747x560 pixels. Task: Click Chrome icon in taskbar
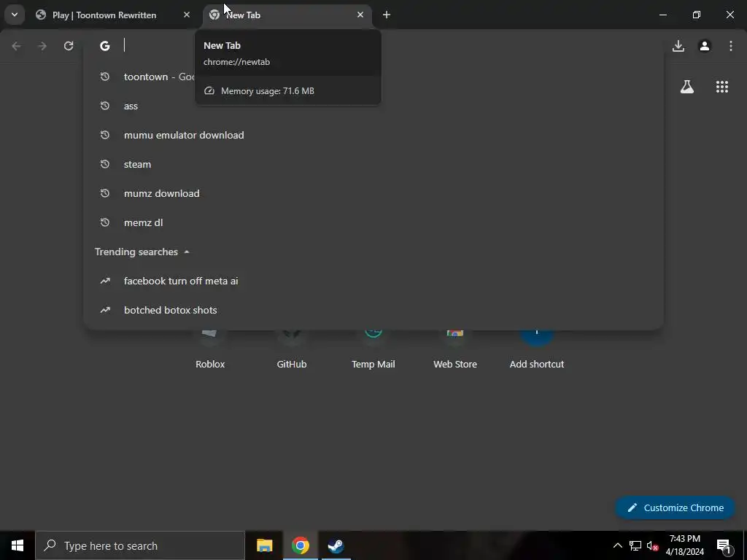tap(300, 545)
